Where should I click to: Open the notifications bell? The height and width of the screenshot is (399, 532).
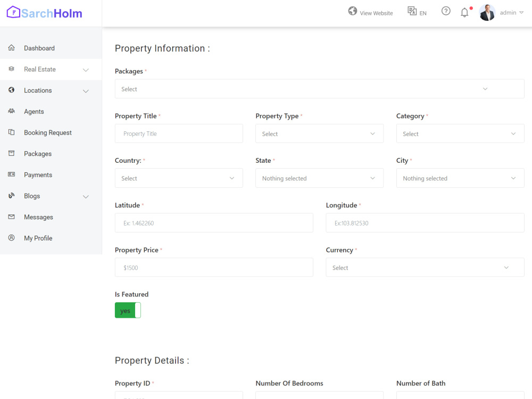pos(464,13)
